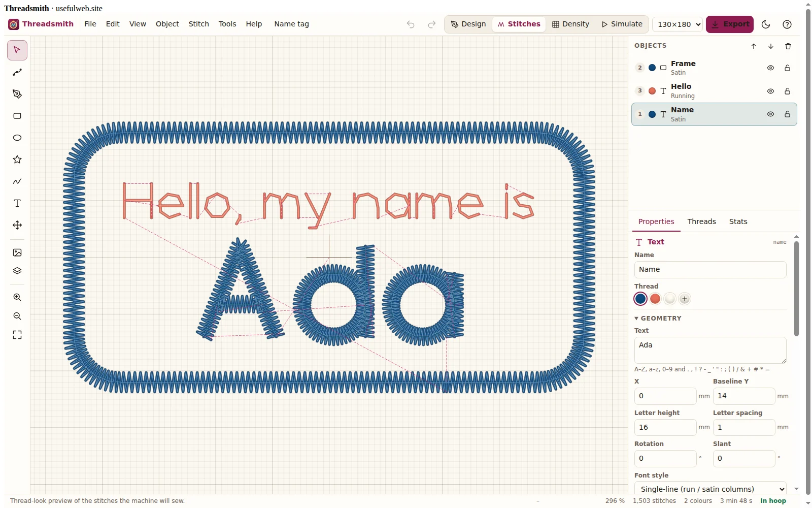Viewport: 812px width, 508px height.
Task: Switch to Density view mode
Action: click(x=571, y=24)
